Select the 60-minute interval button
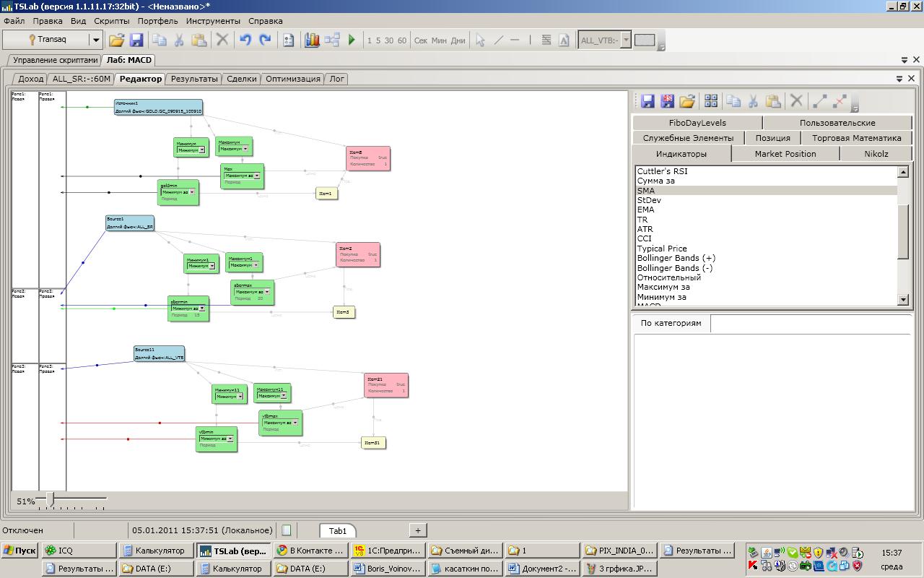The width and height of the screenshot is (924, 578). pyautogui.click(x=402, y=40)
